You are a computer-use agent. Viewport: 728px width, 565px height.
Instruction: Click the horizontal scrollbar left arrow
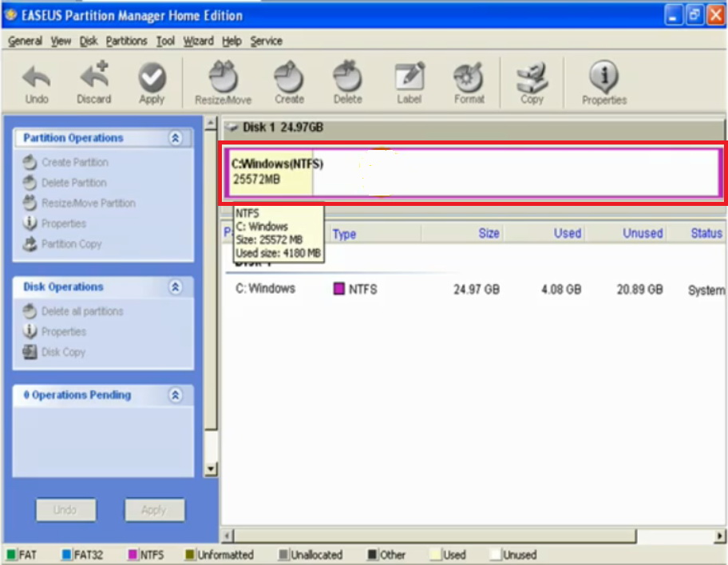coord(227,536)
